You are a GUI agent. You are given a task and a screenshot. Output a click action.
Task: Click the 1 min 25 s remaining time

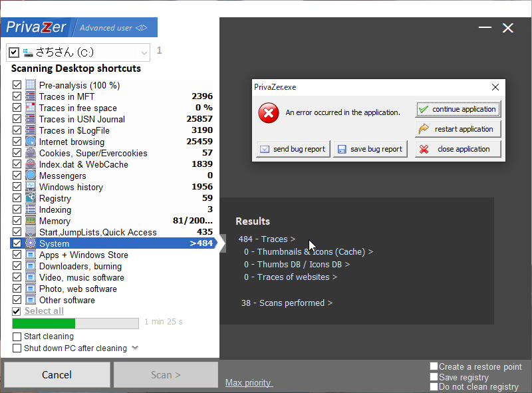(x=164, y=322)
